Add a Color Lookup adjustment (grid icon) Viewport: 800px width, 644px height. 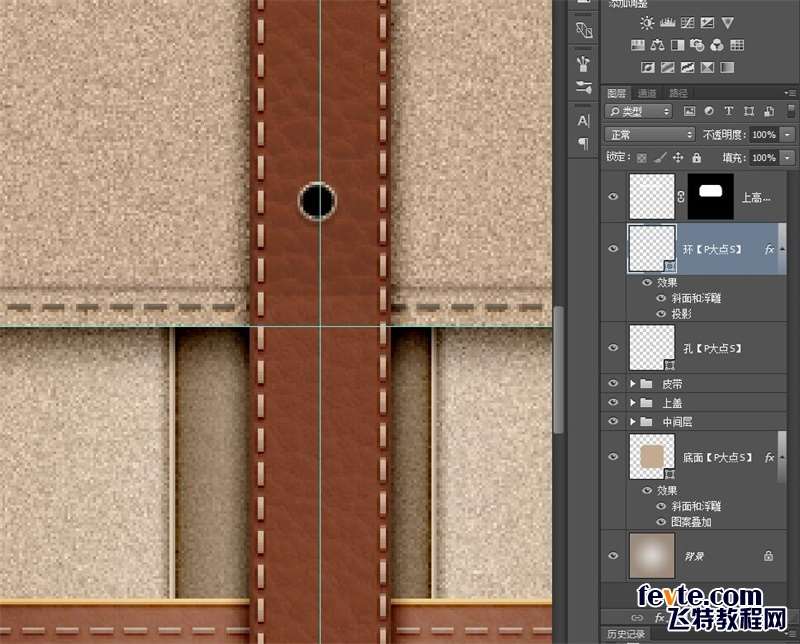point(737,45)
